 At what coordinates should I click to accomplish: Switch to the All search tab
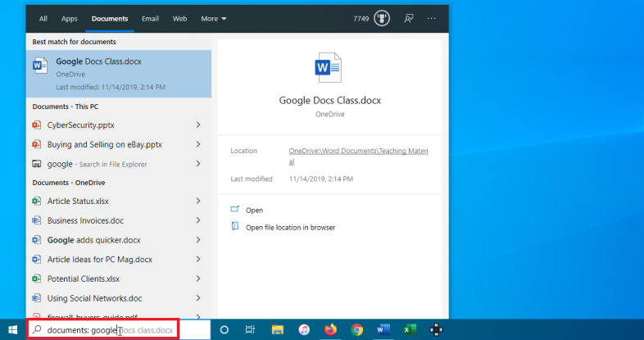[43, 19]
